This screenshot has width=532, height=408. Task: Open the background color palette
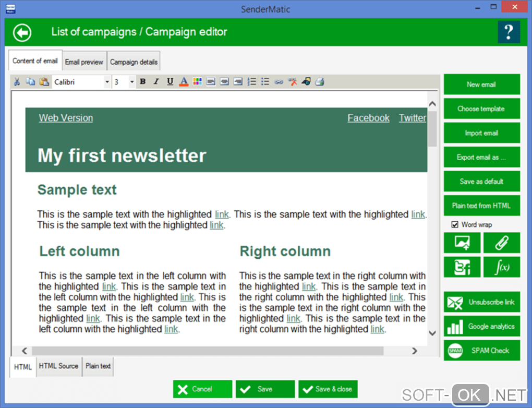pyautogui.click(x=197, y=81)
